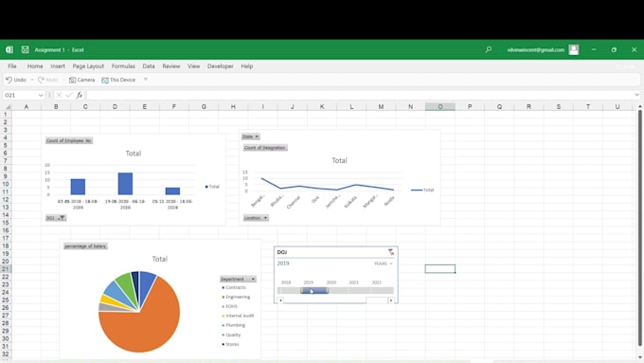
Task: Open State filter button on line chart
Action: (x=251, y=136)
